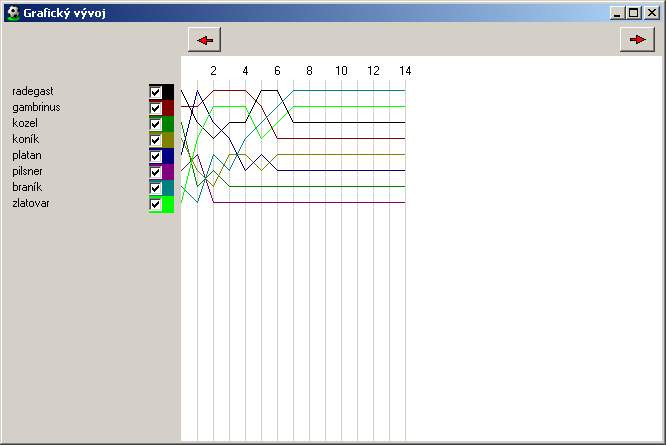Select the platan team label
666x445 pixels.
pos(27,155)
